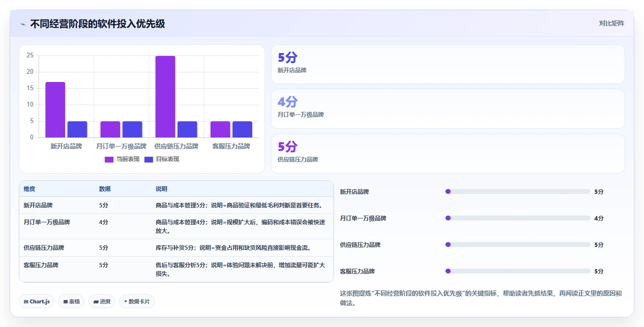Viewport: 644px width, 327px height.
Task: Click the 数据卡片 tag chip
Action: tap(137, 301)
